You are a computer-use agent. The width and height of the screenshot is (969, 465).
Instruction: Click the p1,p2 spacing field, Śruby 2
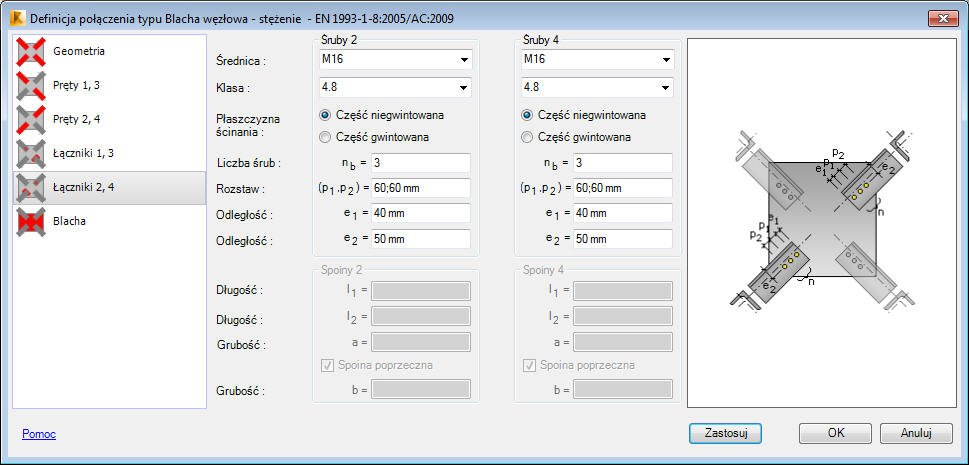pyautogui.click(x=421, y=188)
